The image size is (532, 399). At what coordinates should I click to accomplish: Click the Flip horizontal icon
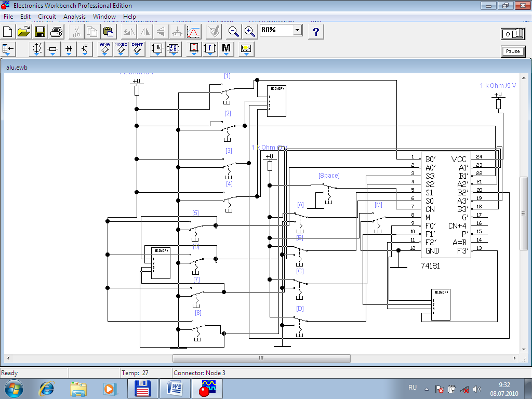click(145, 32)
